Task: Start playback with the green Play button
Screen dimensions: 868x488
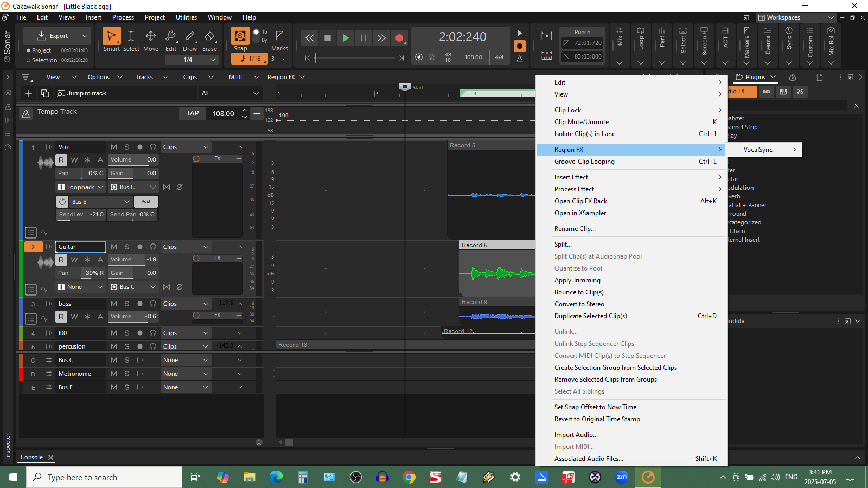Action: (x=345, y=38)
